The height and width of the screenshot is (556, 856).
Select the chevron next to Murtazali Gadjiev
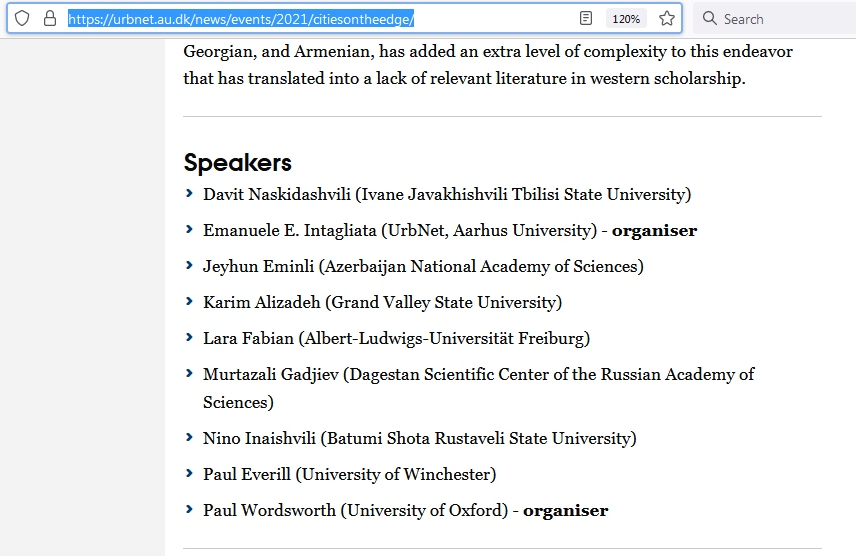190,374
